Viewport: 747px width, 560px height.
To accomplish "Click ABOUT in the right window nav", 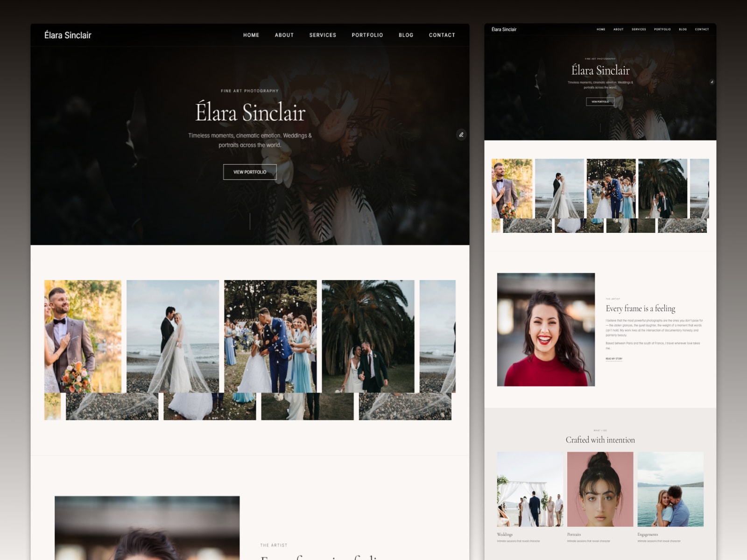I will [619, 29].
